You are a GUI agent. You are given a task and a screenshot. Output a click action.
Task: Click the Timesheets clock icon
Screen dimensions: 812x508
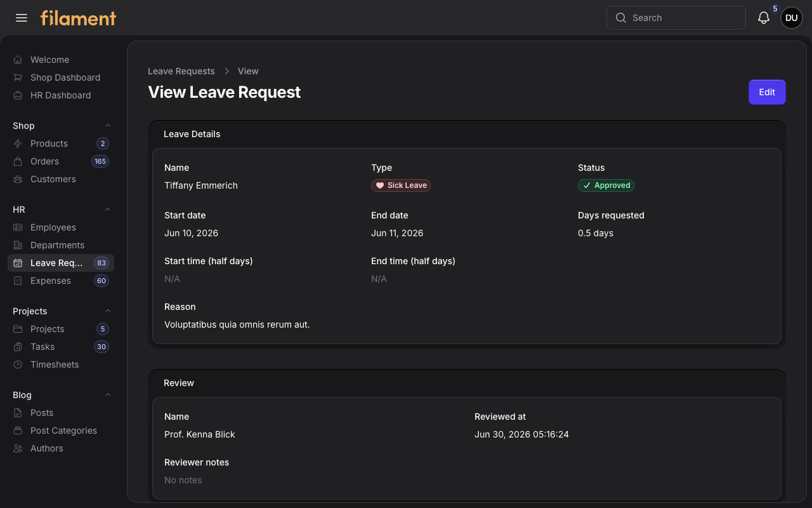click(18, 364)
